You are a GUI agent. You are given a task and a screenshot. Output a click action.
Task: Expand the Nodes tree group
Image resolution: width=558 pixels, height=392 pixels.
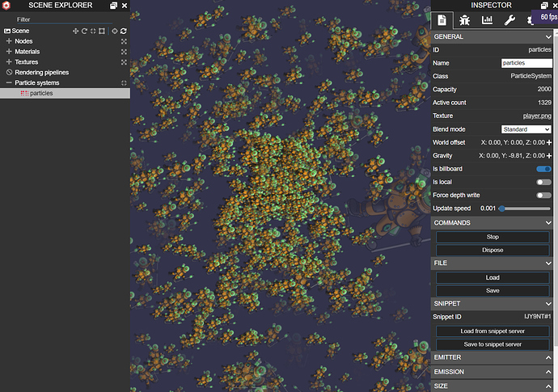point(9,41)
